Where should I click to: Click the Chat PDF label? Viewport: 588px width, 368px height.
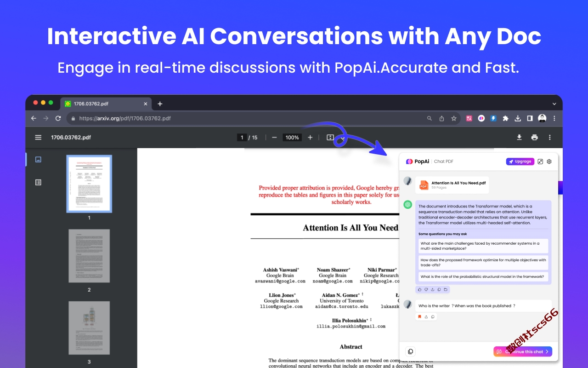click(444, 161)
